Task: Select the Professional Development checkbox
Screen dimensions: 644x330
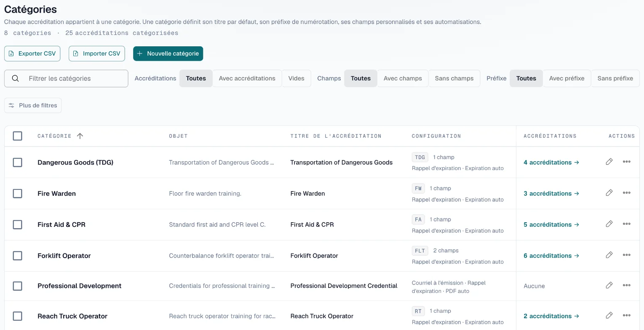Action: pos(17,286)
